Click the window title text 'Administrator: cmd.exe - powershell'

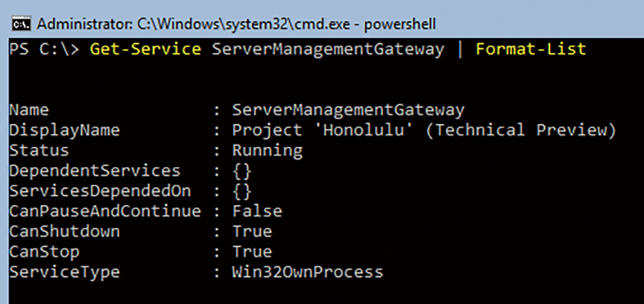[x=236, y=24]
